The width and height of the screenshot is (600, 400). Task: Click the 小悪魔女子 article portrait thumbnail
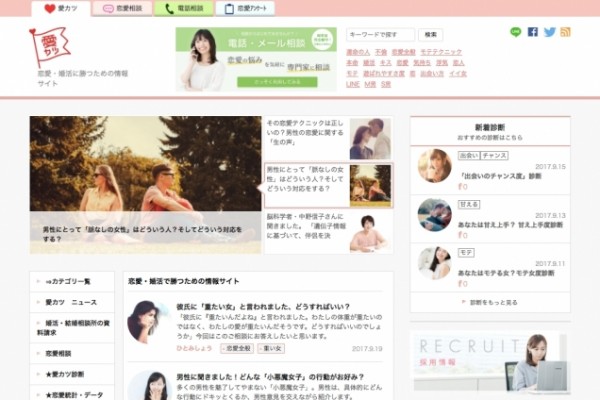click(148, 386)
